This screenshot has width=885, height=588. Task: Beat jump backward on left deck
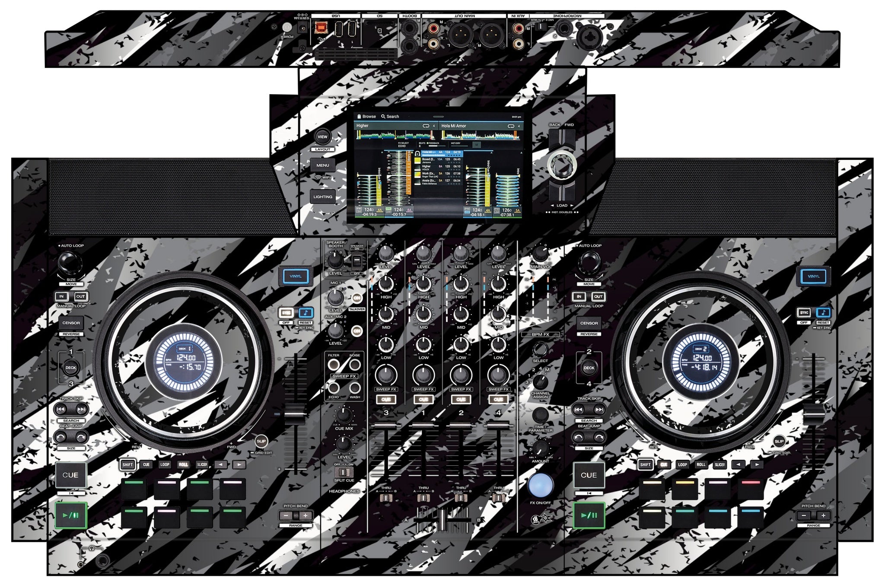point(61,437)
